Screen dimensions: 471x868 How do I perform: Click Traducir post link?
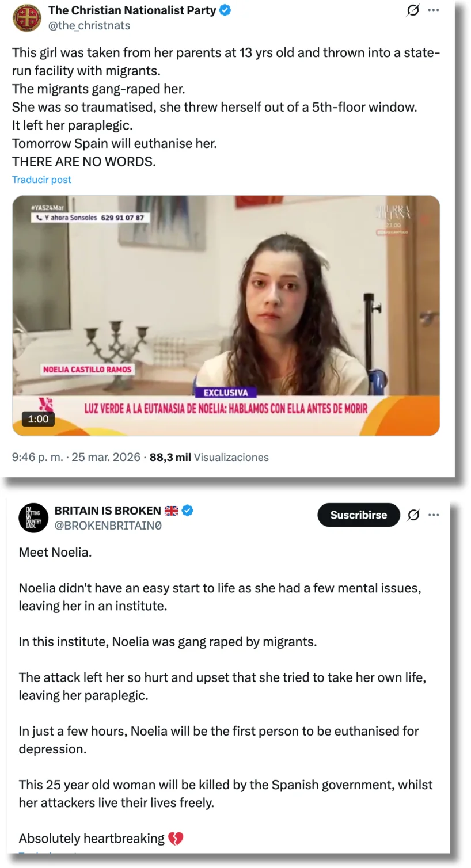[x=41, y=180]
